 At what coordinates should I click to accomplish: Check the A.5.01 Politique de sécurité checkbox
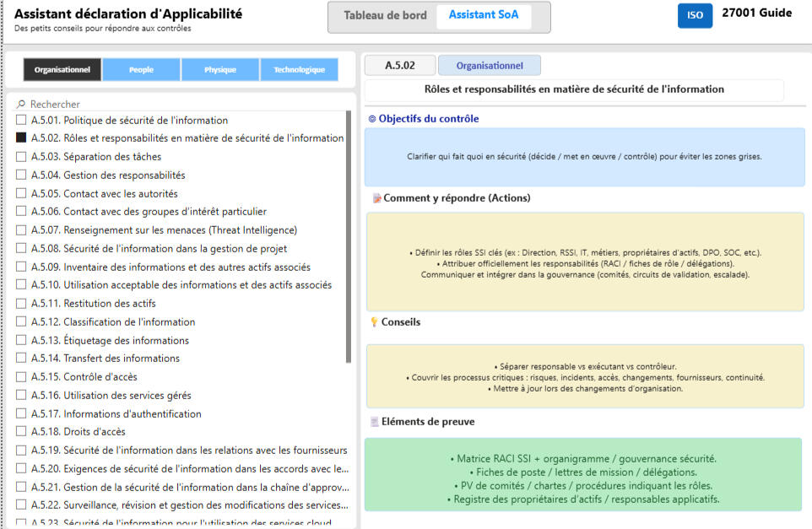click(x=21, y=120)
